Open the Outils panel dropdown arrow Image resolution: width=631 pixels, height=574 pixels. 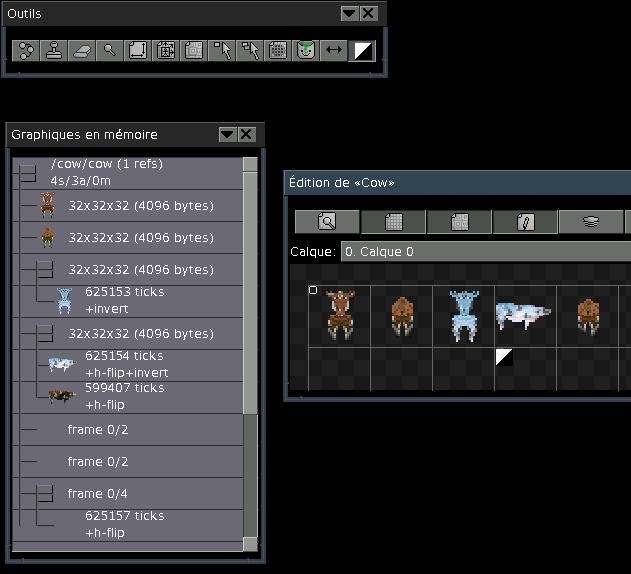[349, 14]
